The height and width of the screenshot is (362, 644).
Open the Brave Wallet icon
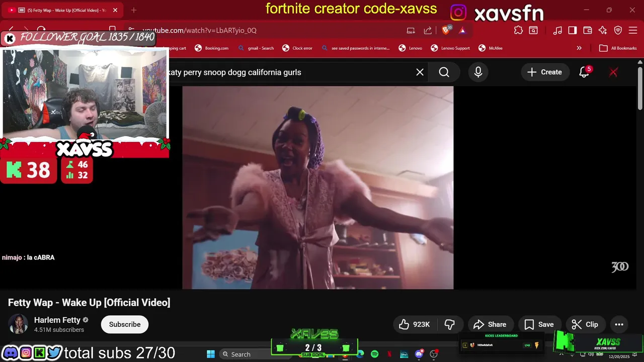point(588,30)
